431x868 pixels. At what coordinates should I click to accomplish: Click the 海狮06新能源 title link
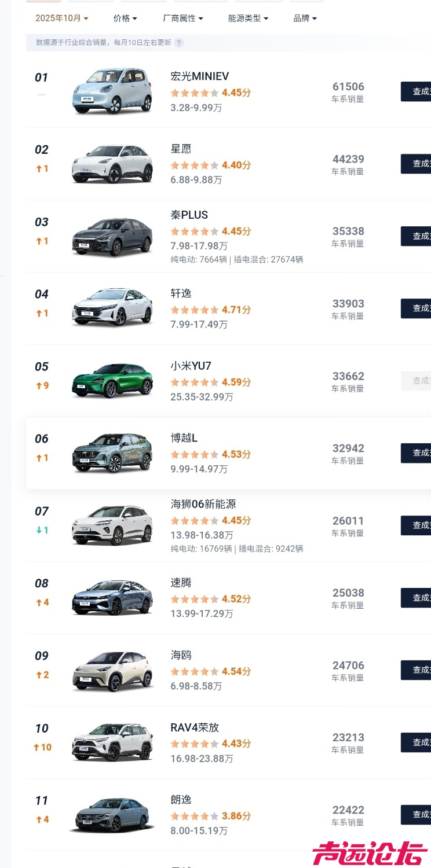pyautogui.click(x=203, y=504)
